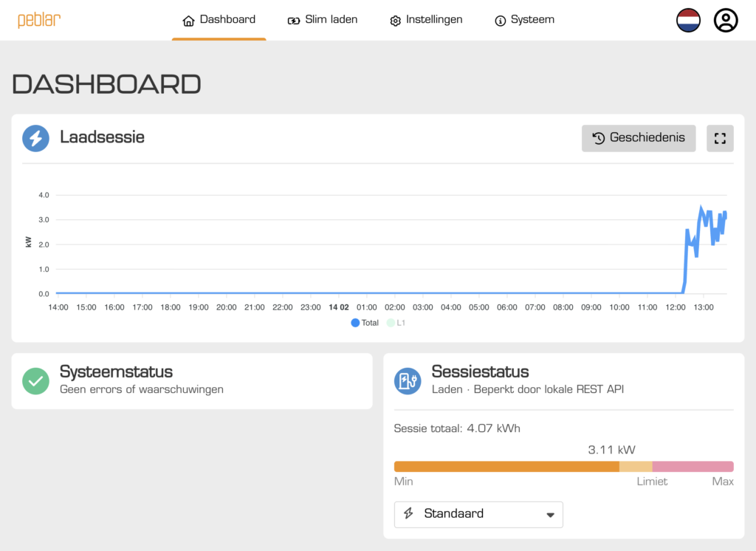The width and height of the screenshot is (756, 551).
Task: Click the Geschiedenis button
Action: [639, 138]
